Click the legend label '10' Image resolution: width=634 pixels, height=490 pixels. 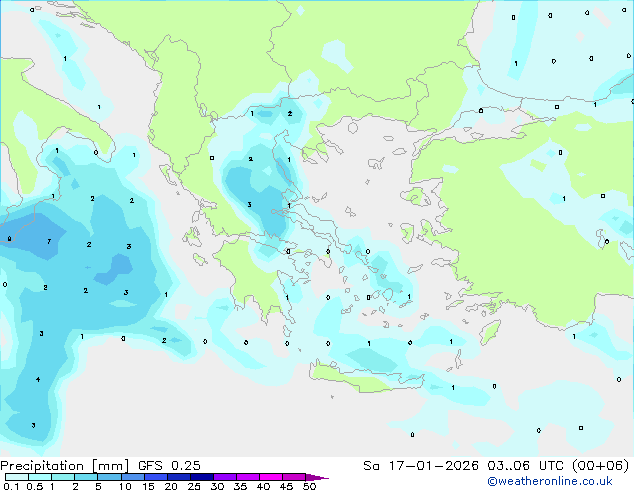click(x=125, y=486)
